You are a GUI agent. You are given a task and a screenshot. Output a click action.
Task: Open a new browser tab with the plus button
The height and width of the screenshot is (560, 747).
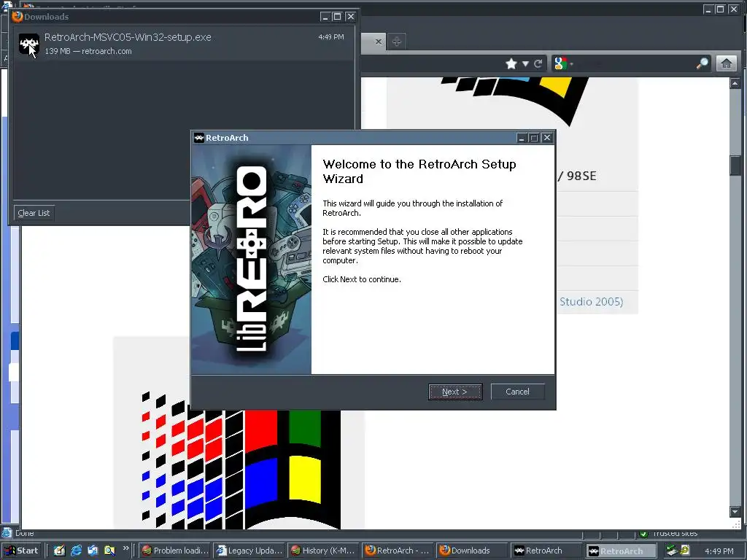[x=396, y=42]
